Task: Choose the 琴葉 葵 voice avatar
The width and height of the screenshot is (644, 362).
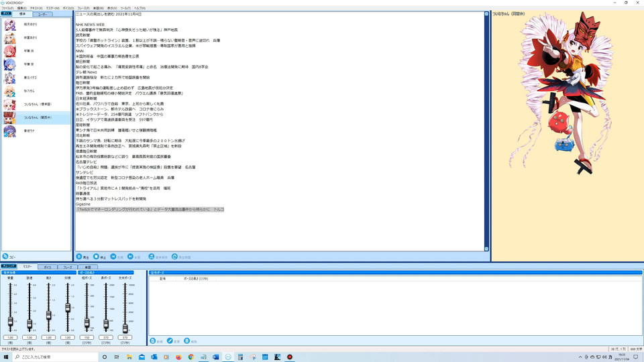Action: click(9, 64)
